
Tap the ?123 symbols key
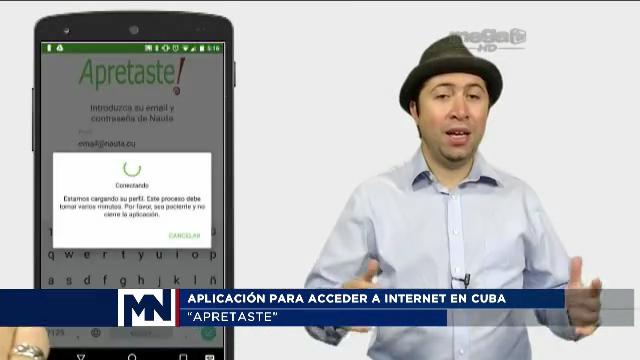[56, 333]
